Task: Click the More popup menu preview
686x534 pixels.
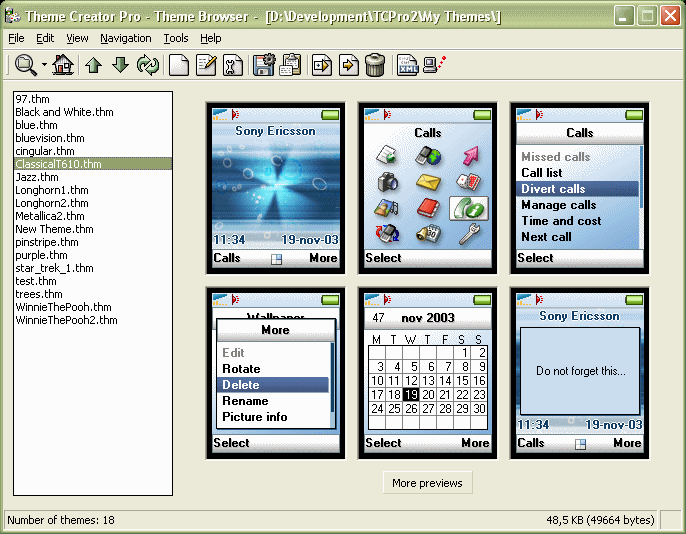Action: click(276, 373)
